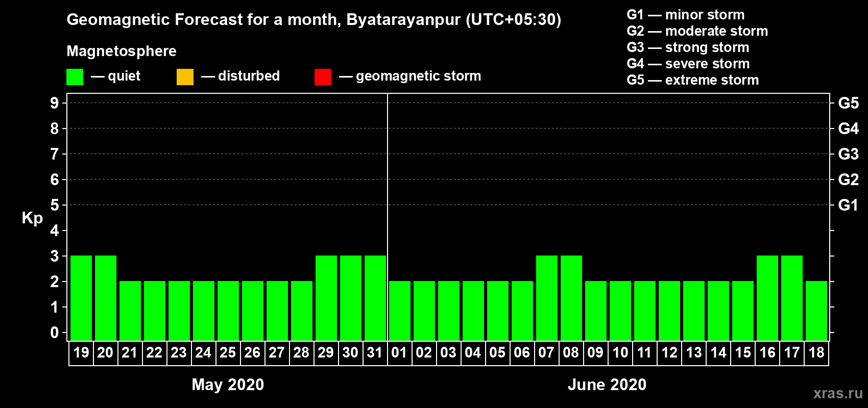
Task: Select the bar for June 07
Action: point(547,298)
